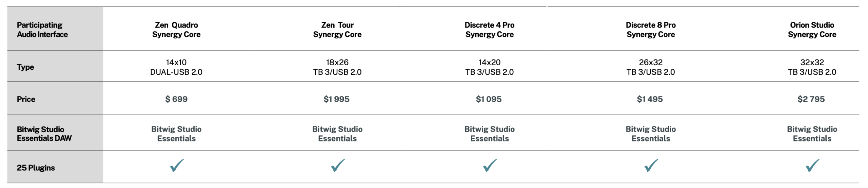Viewport: 868px width, 188px height.
Task: Click the $2 795 price
Action: [811, 99]
